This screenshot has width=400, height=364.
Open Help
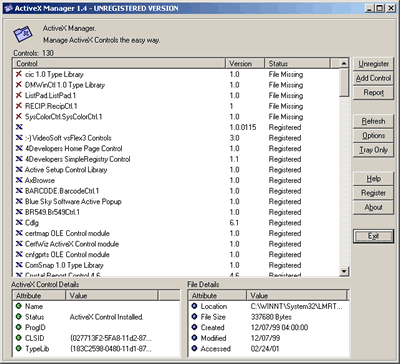(x=373, y=179)
